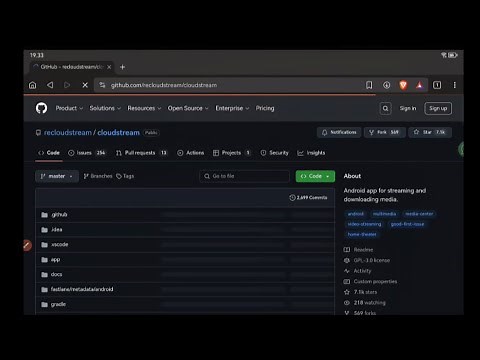The height and width of the screenshot is (360, 480).
Task: Open the 2,699 Commits history link
Action: point(308,198)
